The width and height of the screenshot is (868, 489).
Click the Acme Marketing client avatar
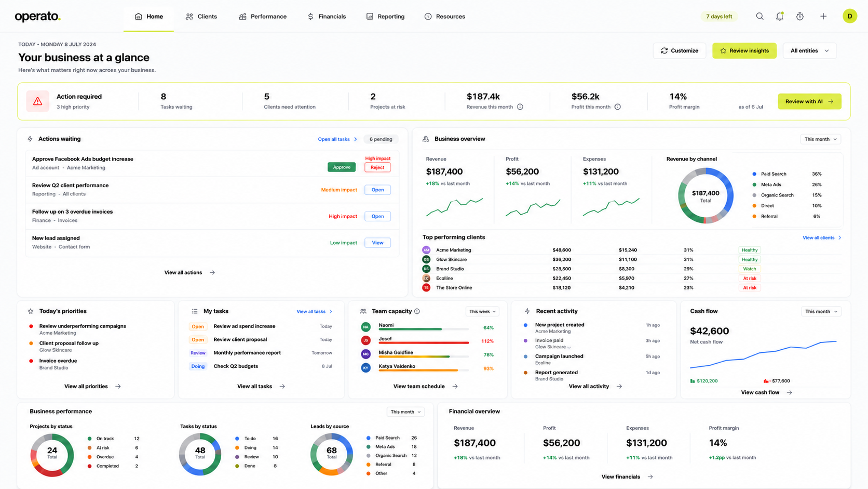(x=426, y=250)
